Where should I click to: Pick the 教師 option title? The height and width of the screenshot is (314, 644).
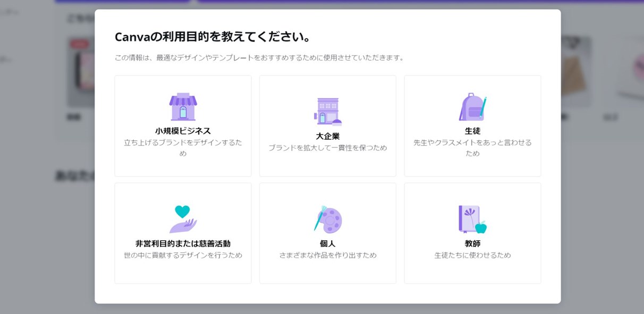tap(472, 243)
